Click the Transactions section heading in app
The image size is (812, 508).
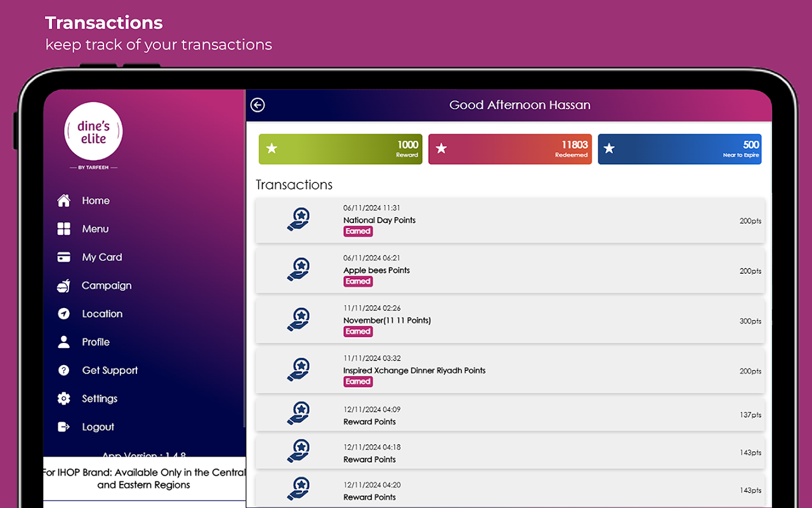pyautogui.click(x=294, y=185)
